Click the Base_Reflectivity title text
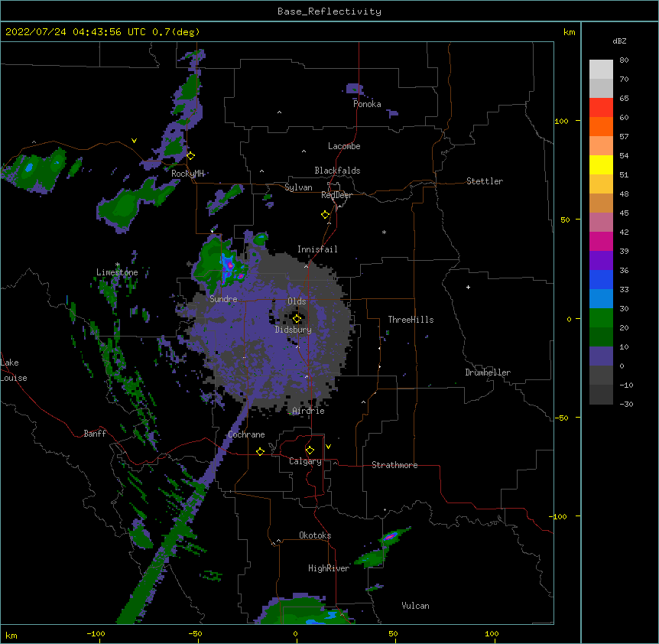The height and width of the screenshot is (644, 659). tap(329, 11)
